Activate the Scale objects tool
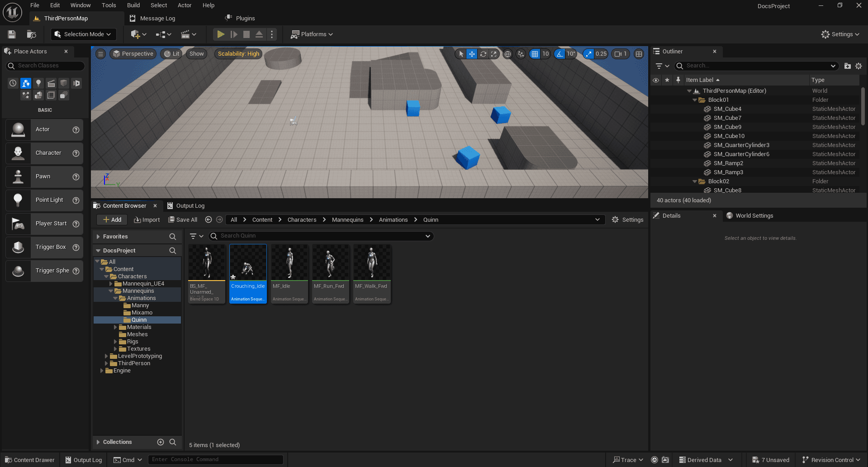 coord(494,54)
